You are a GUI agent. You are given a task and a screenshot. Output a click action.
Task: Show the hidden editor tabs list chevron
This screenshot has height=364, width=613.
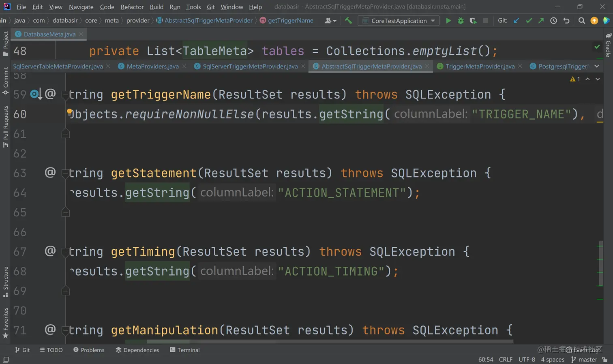point(597,66)
